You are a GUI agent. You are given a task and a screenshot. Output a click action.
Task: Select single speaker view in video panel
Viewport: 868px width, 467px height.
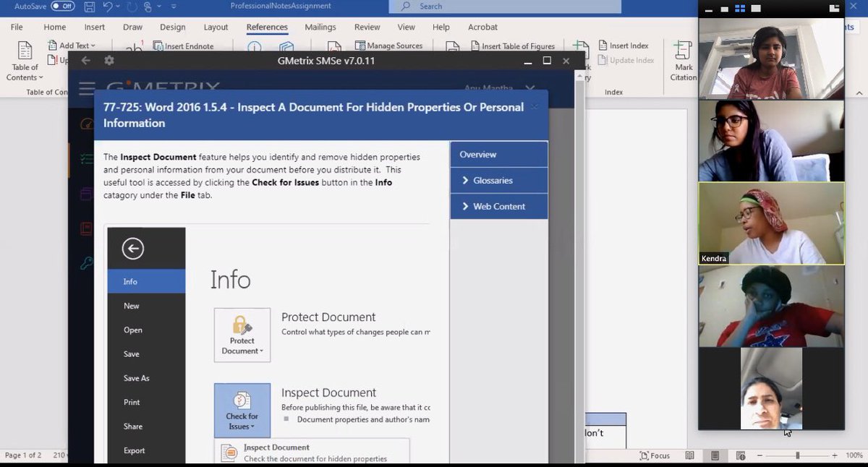756,9
